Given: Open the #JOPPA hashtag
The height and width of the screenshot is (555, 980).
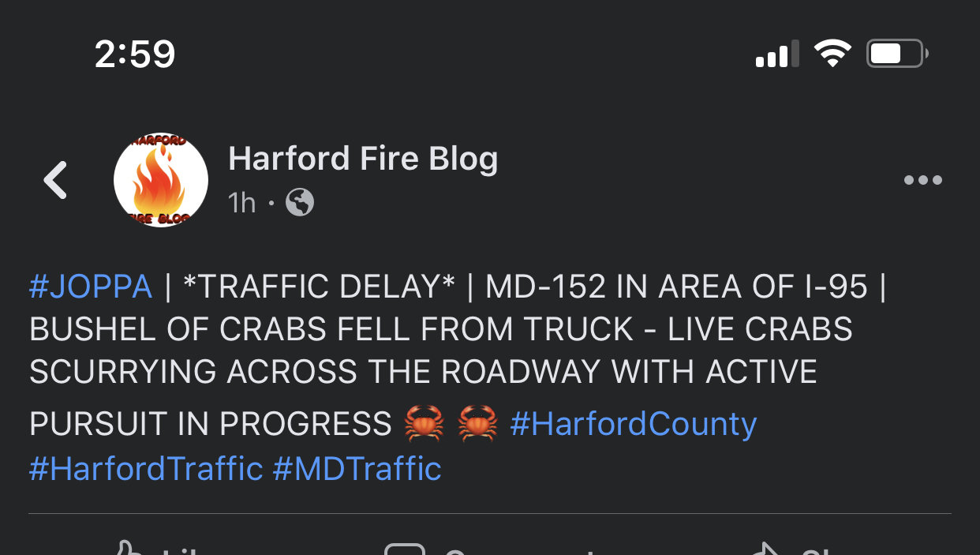Looking at the screenshot, I should pos(90,287).
